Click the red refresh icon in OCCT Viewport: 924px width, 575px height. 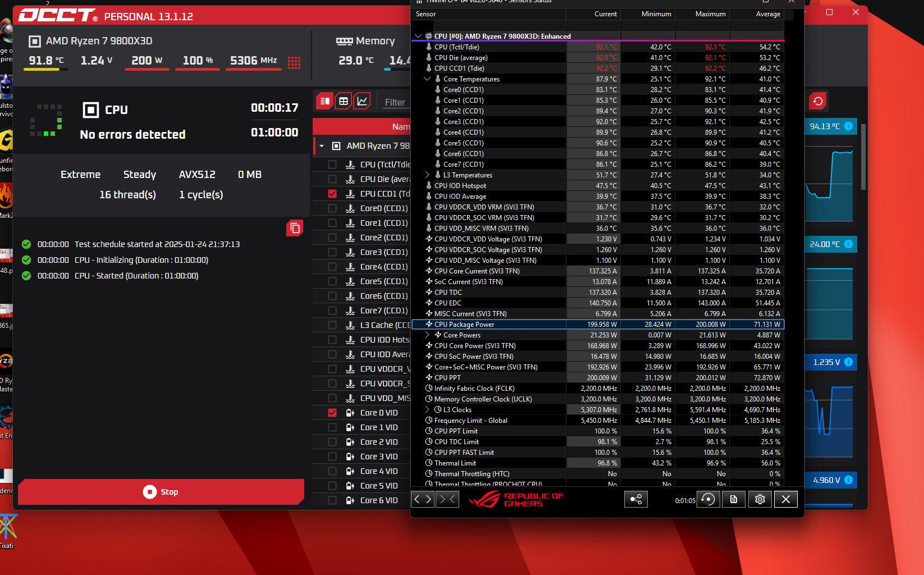[x=818, y=101]
